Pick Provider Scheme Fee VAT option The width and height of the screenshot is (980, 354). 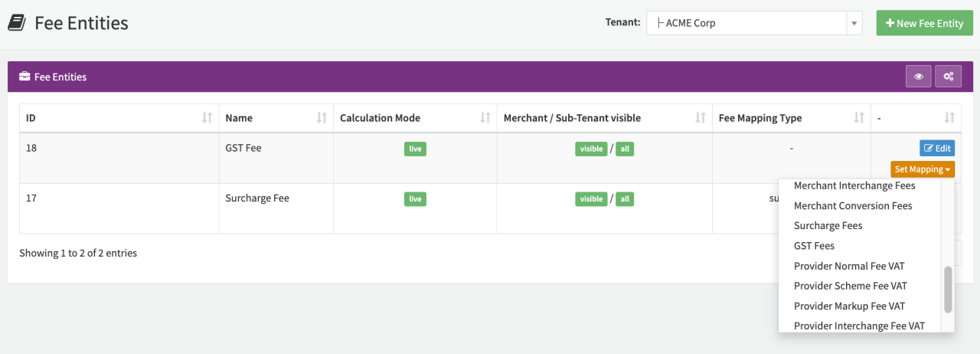[x=850, y=286]
